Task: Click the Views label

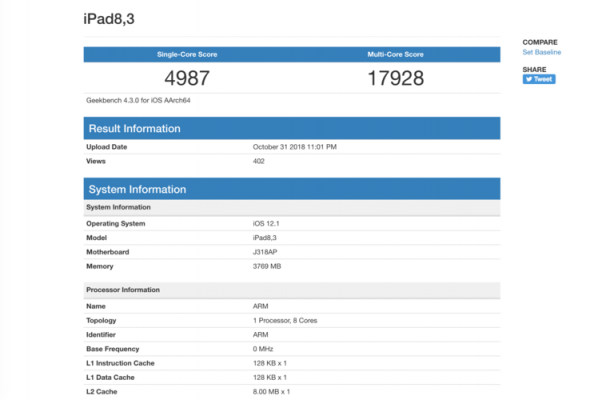Action: pyautogui.click(x=96, y=161)
